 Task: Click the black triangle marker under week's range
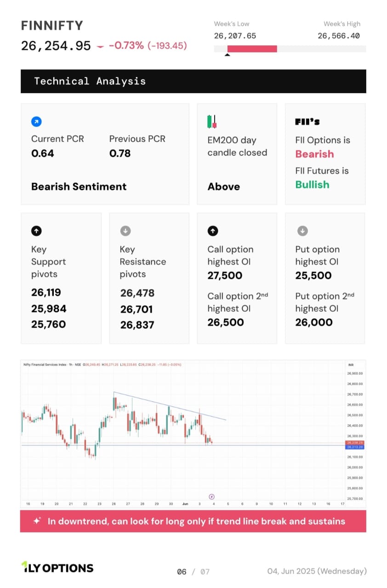(x=227, y=55)
